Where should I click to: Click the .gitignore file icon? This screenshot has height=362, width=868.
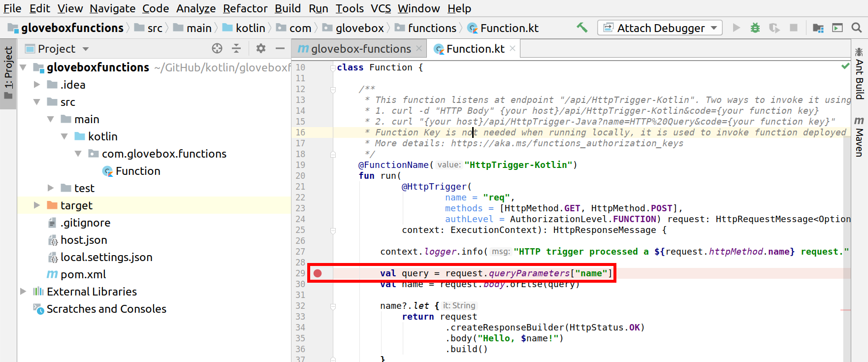coord(52,223)
